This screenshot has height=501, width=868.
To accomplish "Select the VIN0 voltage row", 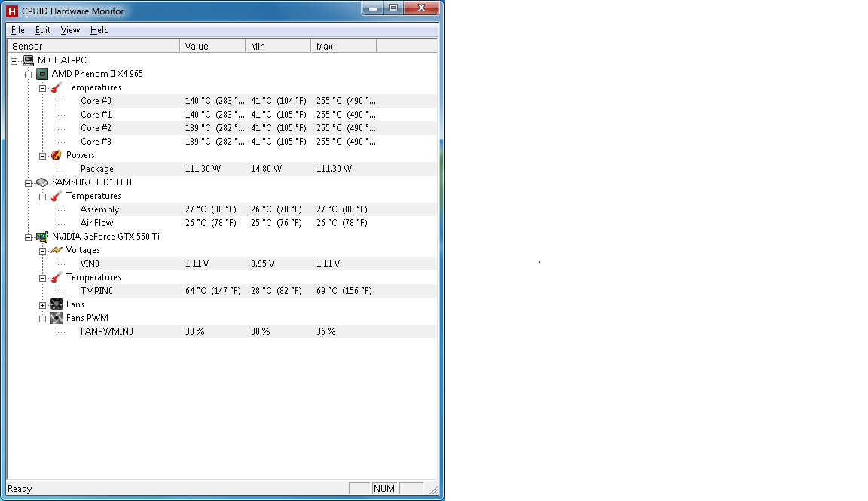I will click(258, 264).
